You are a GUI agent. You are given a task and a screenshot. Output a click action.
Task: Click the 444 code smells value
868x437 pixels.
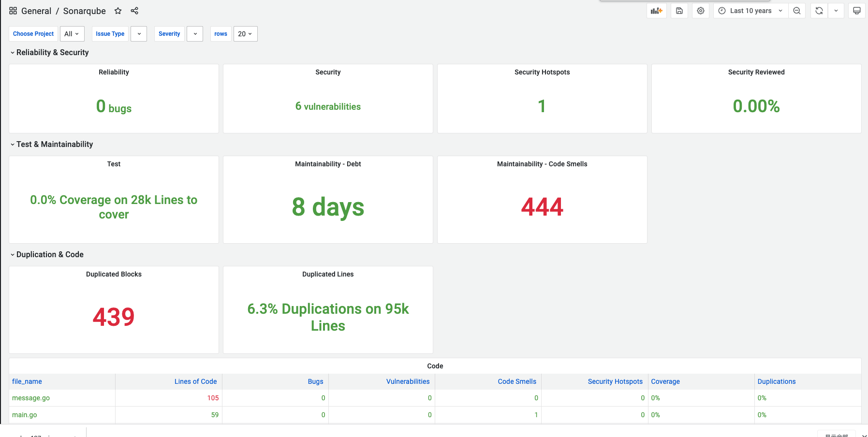click(542, 207)
